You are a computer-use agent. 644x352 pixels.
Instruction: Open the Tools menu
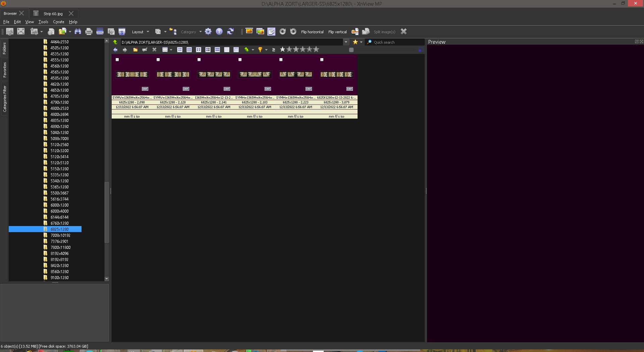click(x=43, y=22)
